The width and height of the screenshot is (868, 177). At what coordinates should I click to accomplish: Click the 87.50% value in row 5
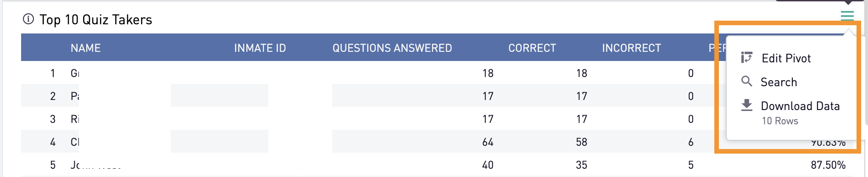pyautogui.click(x=828, y=165)
